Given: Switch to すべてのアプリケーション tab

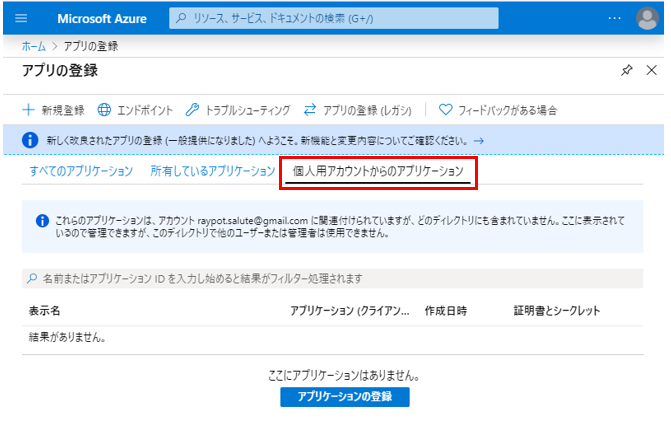Looking at the screenshot, I should click(x=81, y=171).
